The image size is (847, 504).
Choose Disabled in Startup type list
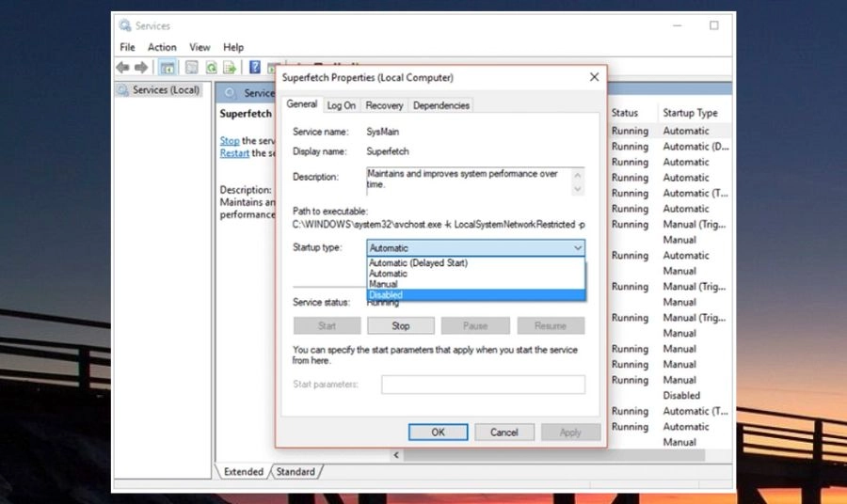(x=475, y=294)
